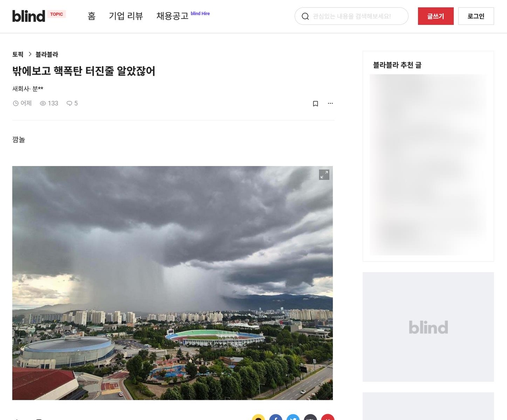Click the comment count icon showing 5
This screenshot has height=420, width=507.
(x=69, y=104)
